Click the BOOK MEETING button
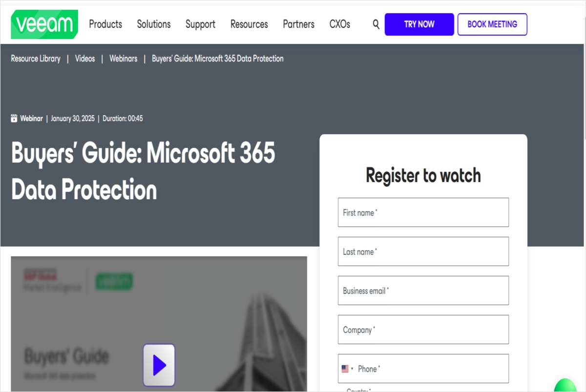Screen dimensions: 586x392 pyautogui.click(x=492, y=24)
